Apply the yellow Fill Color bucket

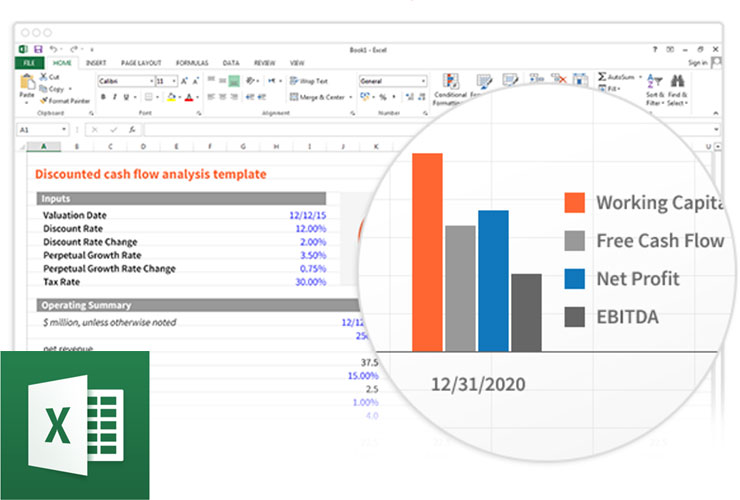click(x=171, y=97)
